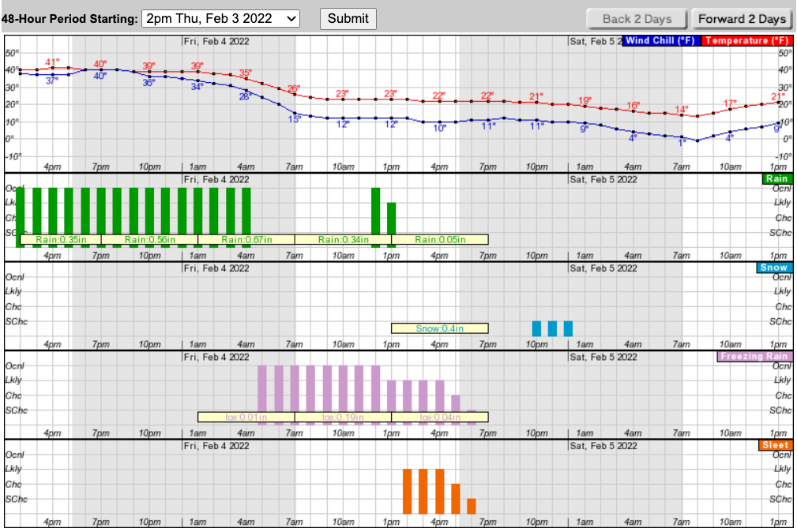The height and width of the screenshot is (532, 797).
Task: Click the purple Freezing Rain legend tag
Action: coord(754,356)
